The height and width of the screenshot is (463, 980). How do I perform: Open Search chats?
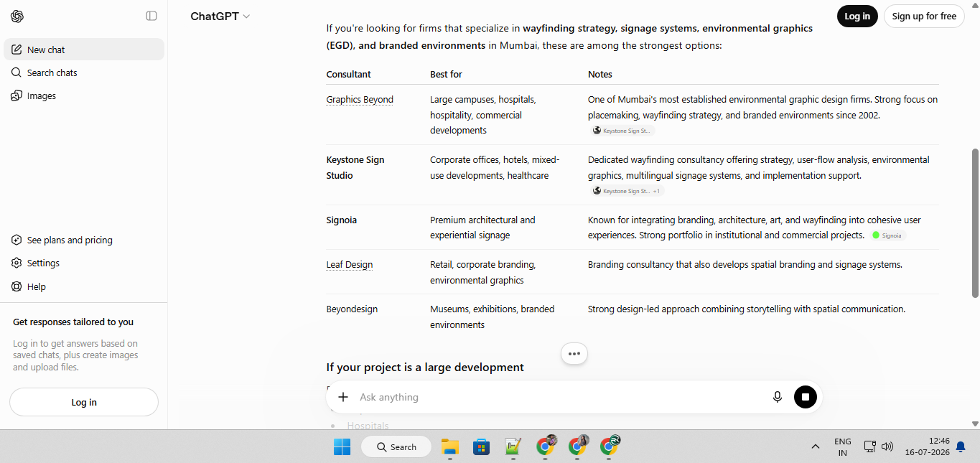pyautogui.click(x=84, y=73)
